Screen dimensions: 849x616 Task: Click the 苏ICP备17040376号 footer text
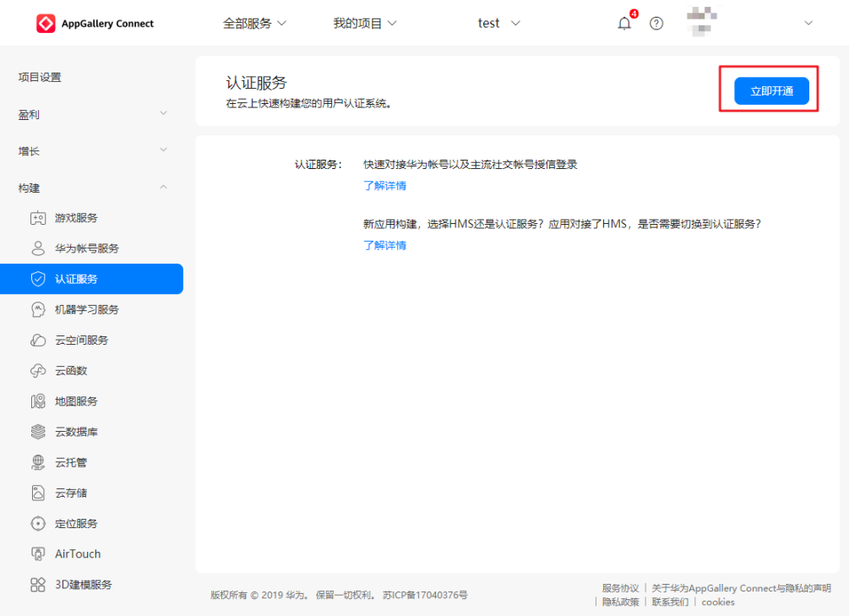(x=425, y=595)
